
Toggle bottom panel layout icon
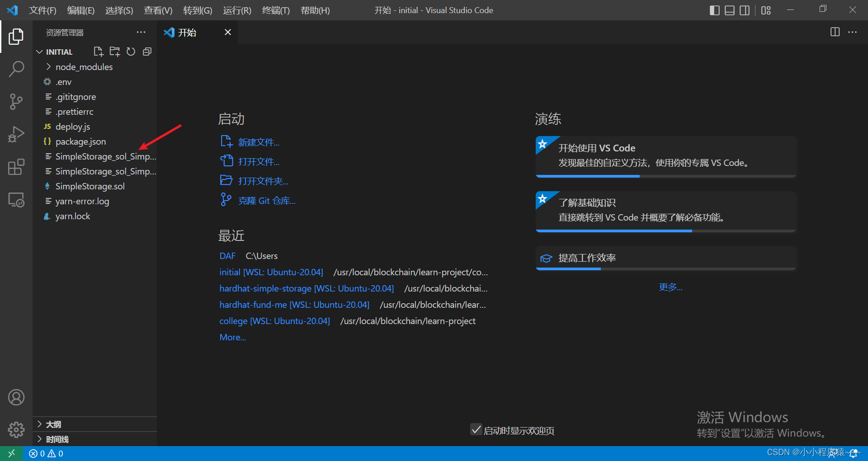(x=730, y=10)
